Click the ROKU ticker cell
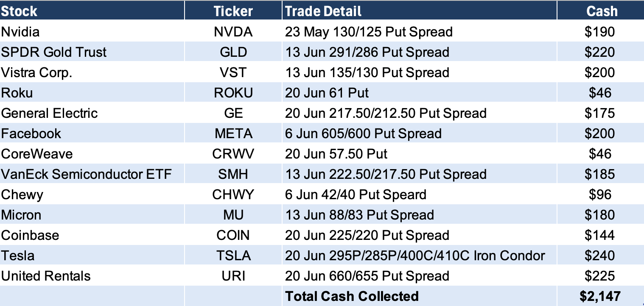 [x=233, y=93]
